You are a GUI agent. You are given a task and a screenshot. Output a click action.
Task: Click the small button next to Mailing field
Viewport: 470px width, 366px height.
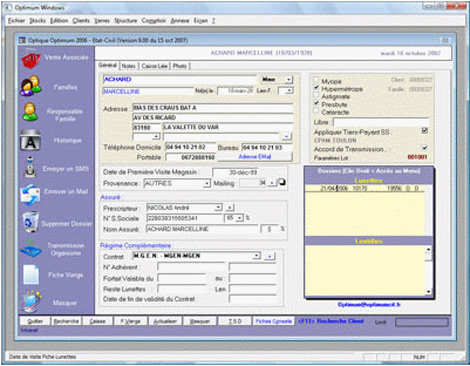272,183
